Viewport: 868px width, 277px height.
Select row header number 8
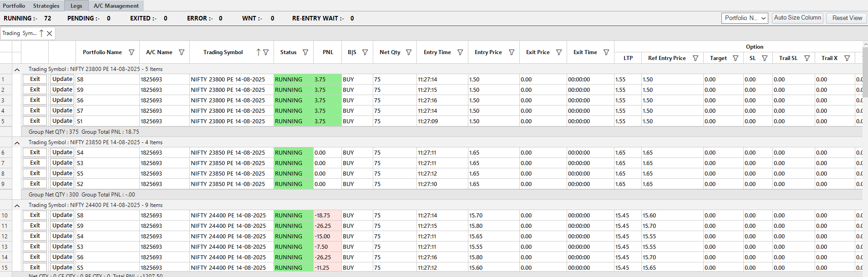(5, 174)
